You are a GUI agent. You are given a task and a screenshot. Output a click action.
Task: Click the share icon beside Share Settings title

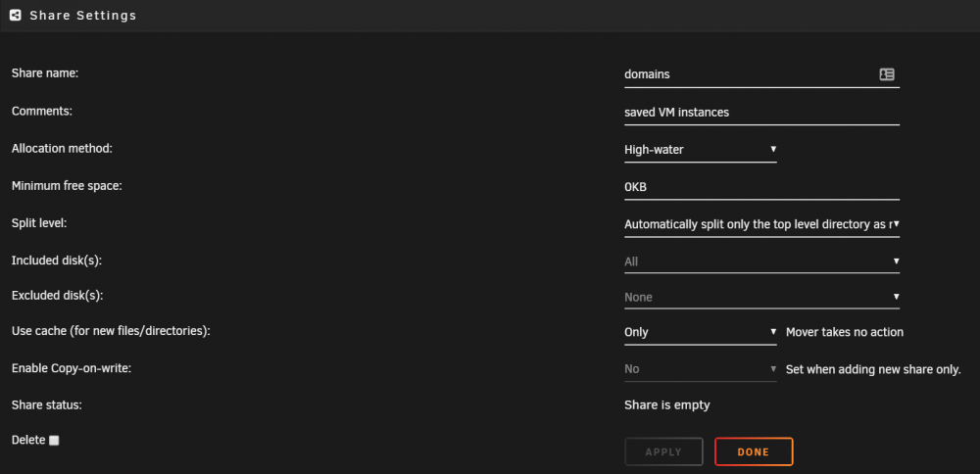point(16,15)
